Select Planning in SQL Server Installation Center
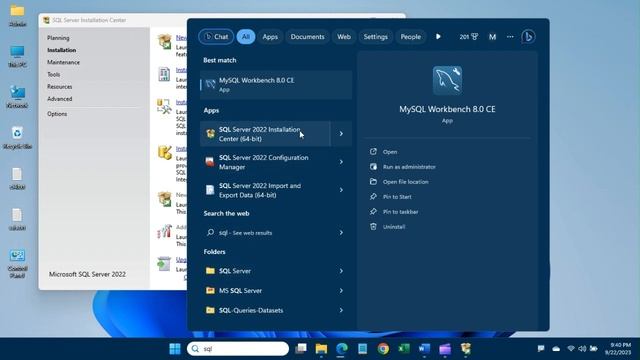This screenshot has width=640, height=360. tap(58, 38)
